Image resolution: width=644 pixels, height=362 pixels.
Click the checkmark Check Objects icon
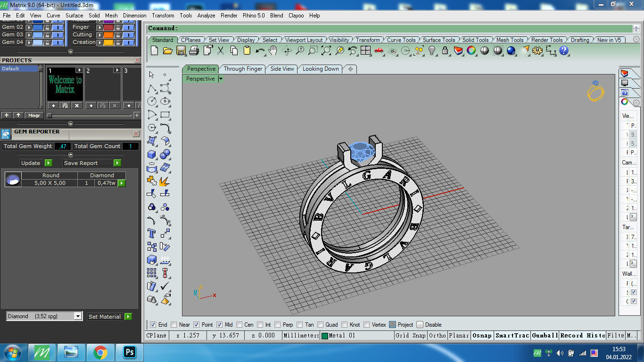tap(165, 286)
